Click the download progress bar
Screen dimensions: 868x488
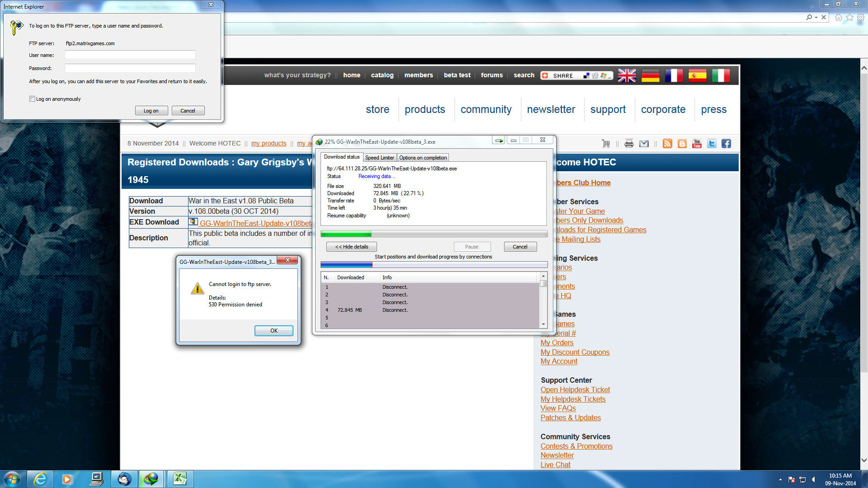434,234
